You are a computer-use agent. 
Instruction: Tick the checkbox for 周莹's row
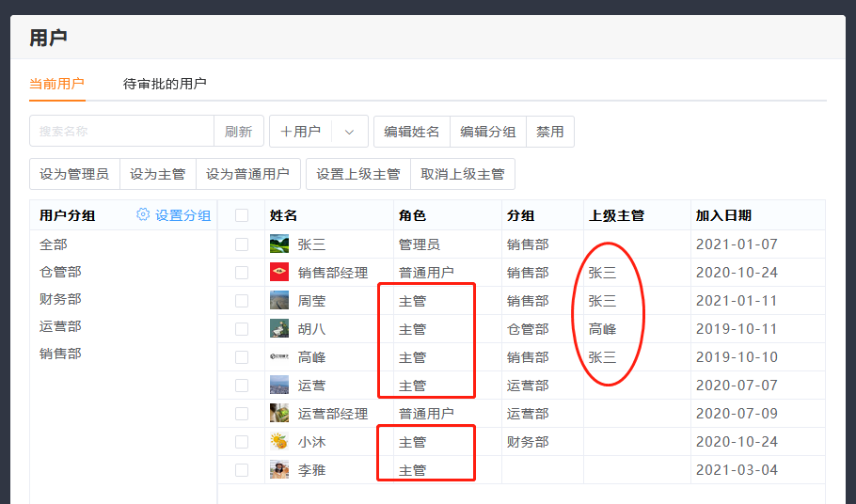coord(242,301)
